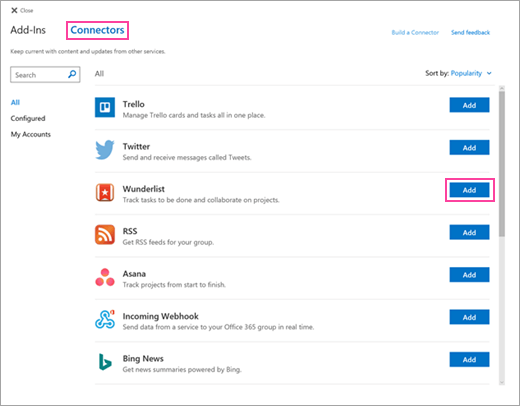This screenshot has width=520, height=406.
Task: Add the Incoming Webhook connector
Action: coord(469,317)
